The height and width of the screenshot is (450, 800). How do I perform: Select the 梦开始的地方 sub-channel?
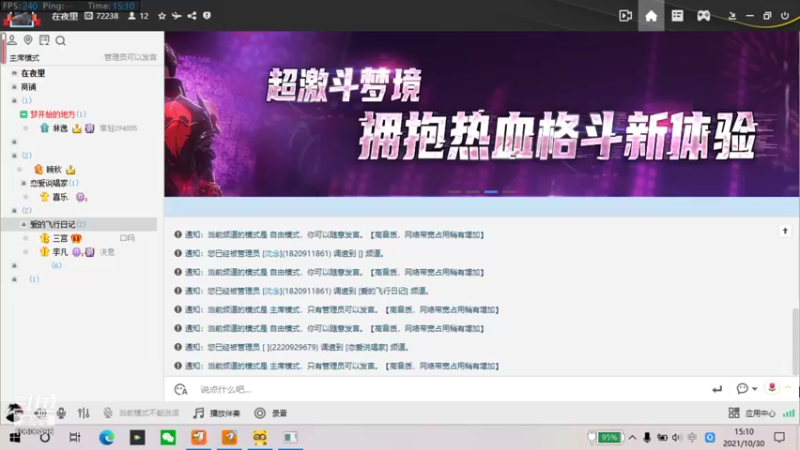pos(53,114)
